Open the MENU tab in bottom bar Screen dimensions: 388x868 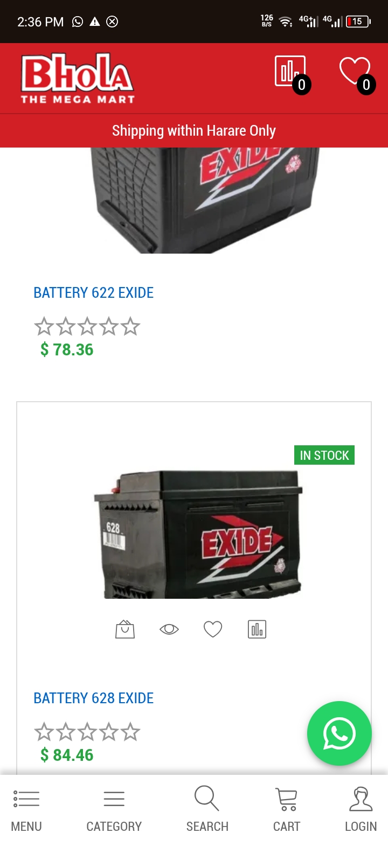pyautogui.click(x=26, y=810)
